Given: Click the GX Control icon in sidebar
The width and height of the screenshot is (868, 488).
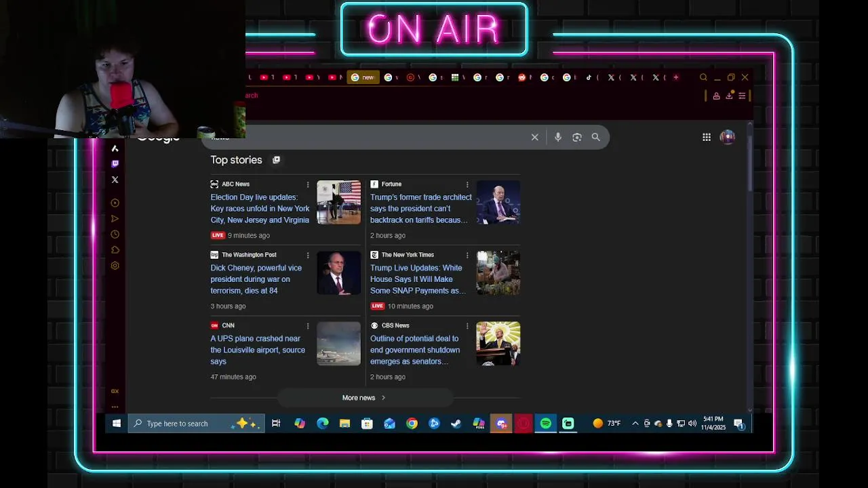Looking at the screenshot, I should pos(115,391).
